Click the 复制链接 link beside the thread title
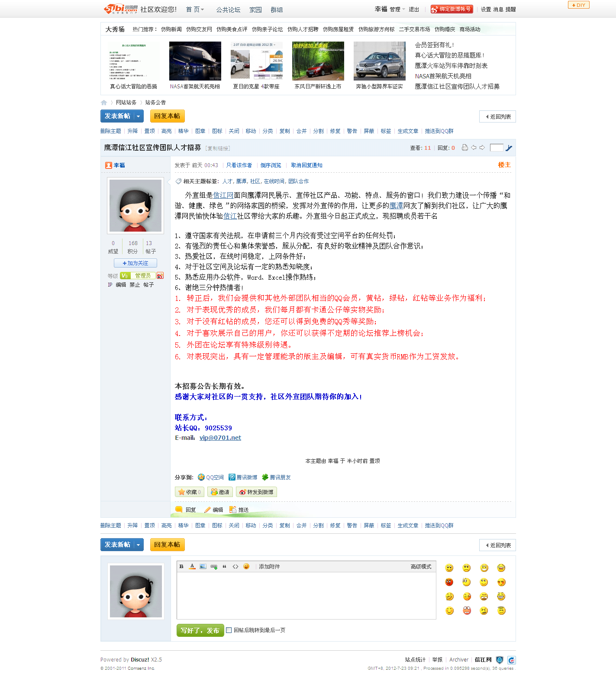Screen dimensions: 616x694 pos(218,148)
